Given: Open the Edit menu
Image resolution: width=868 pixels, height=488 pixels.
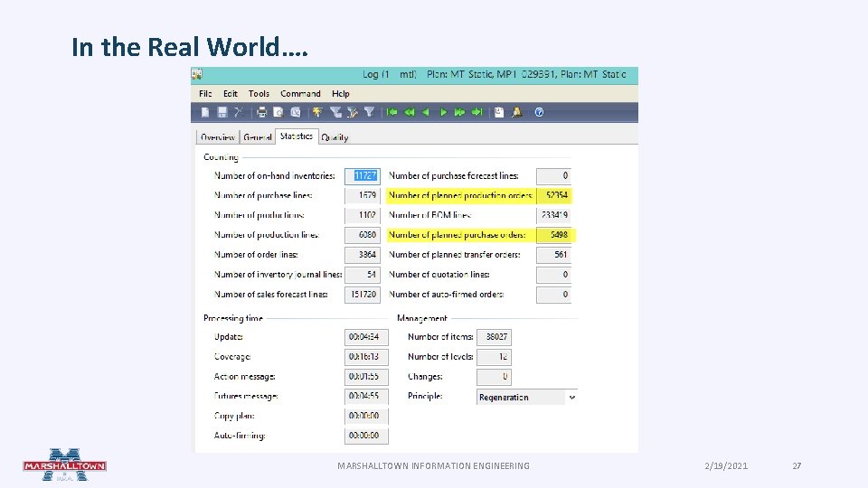Looking at the screenshot, I should [231, 93].
